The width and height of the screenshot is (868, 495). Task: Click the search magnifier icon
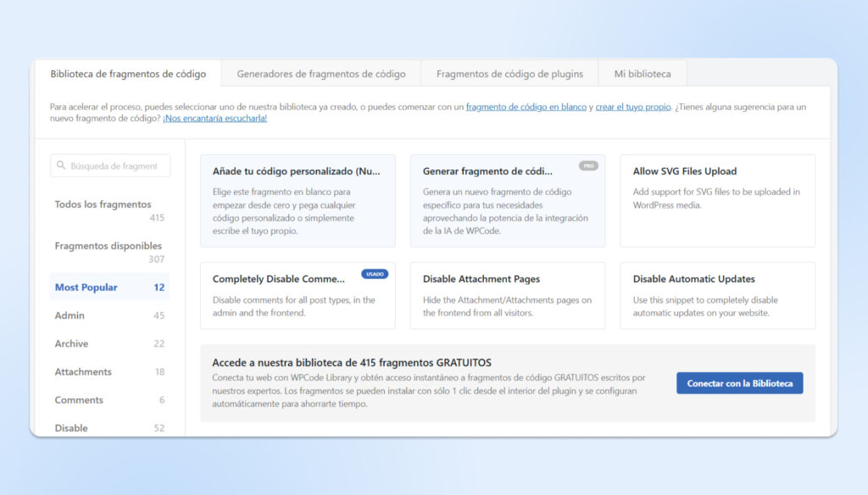click(x=61, y=166)
